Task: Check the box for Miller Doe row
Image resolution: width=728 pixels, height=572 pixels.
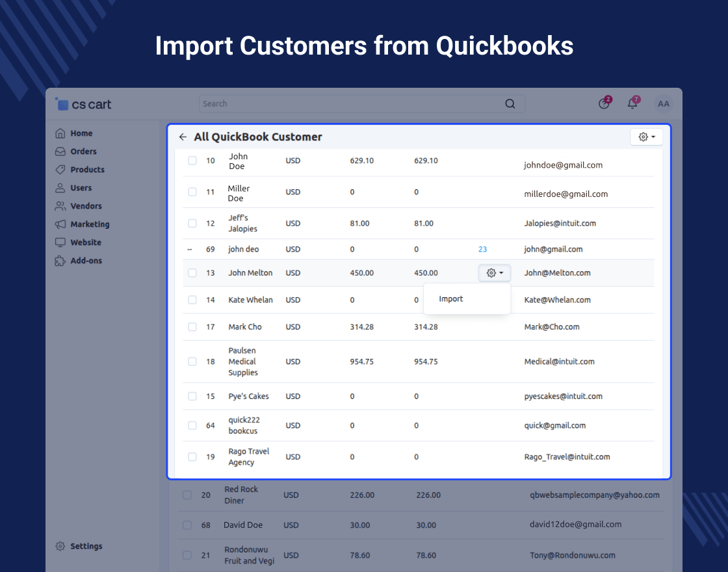Action: tap(192, 192)
